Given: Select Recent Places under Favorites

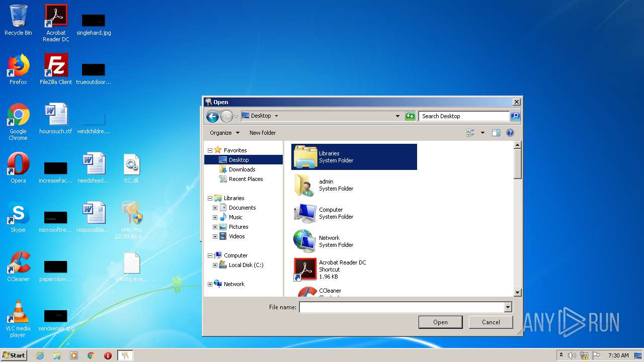Looking at the screenshot, I should [x=246, y=179].
